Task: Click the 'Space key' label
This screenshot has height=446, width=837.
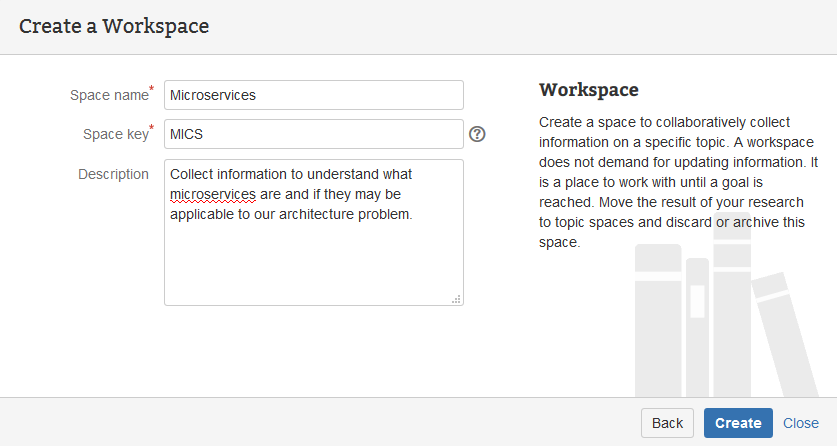Action: click(115, 135)
